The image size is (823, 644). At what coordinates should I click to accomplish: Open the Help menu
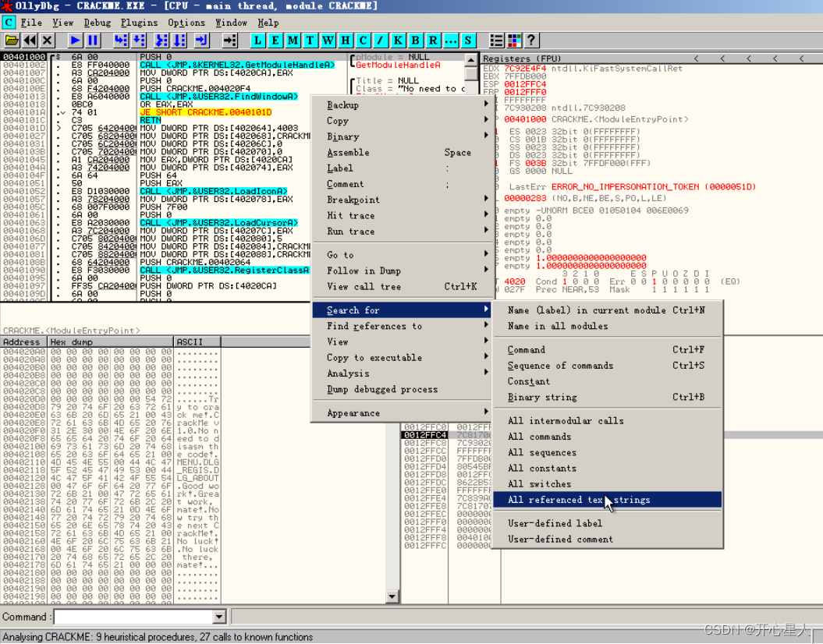pos(268,23)
